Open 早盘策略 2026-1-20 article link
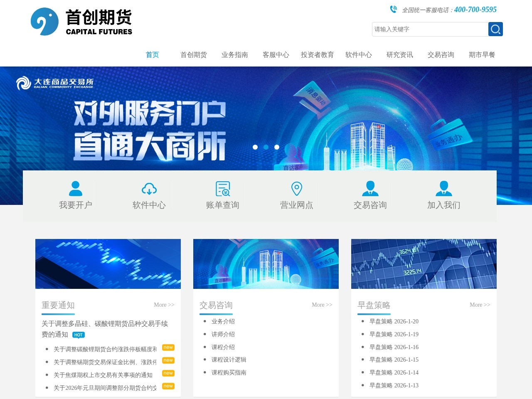Viewport: 532px width, 399px height. (394, 321)
